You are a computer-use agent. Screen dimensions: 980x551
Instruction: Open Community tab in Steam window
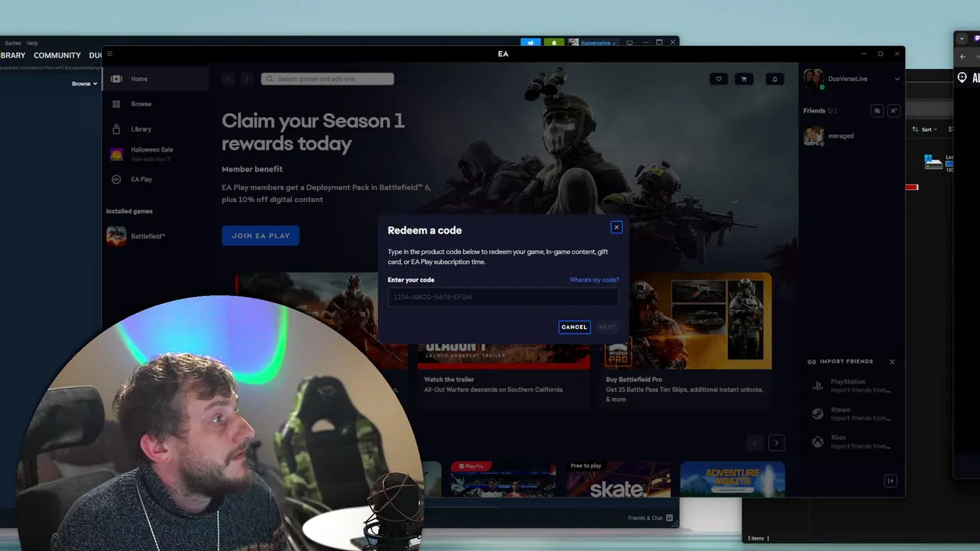click(x=57, y=55)
